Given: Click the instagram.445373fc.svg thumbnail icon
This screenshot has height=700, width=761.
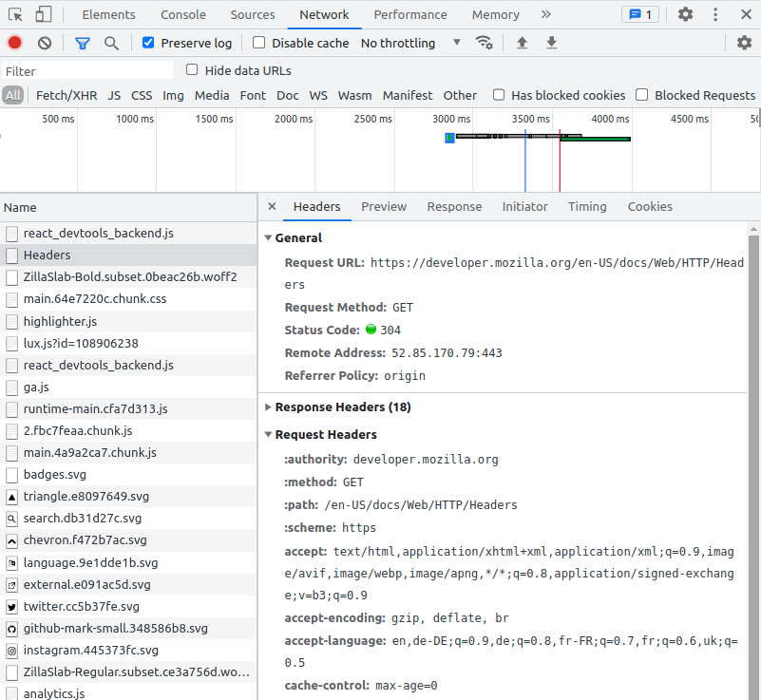Looking at the screenshot, I should click(11, 651).
